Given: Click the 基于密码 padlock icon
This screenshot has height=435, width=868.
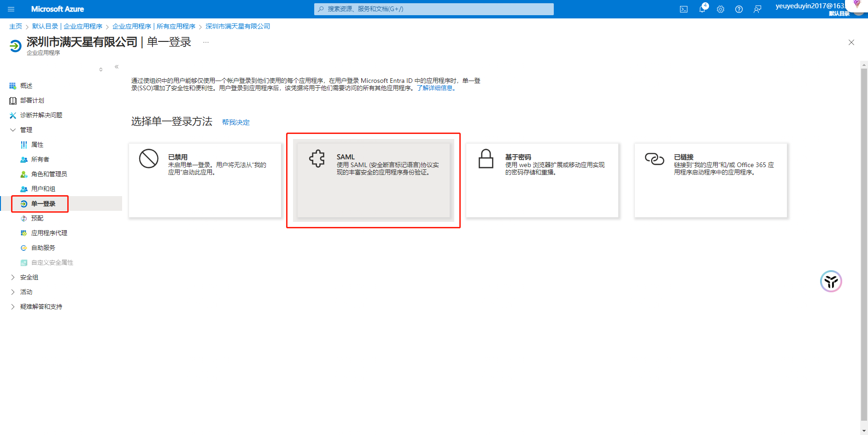Looking at the screenshot, I should [486, 159].
